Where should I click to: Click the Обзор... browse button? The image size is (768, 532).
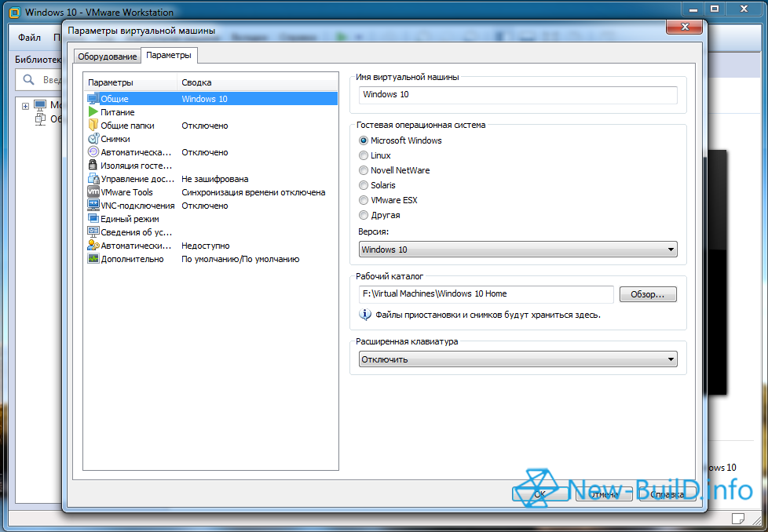pos(648,294)
